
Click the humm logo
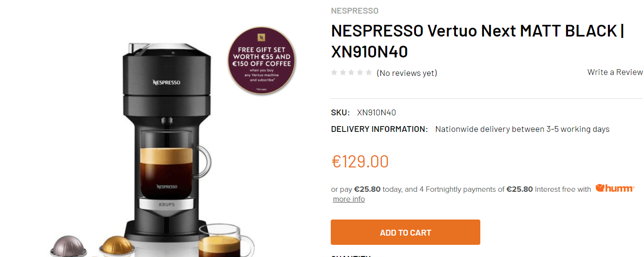[x=615, y=188]
